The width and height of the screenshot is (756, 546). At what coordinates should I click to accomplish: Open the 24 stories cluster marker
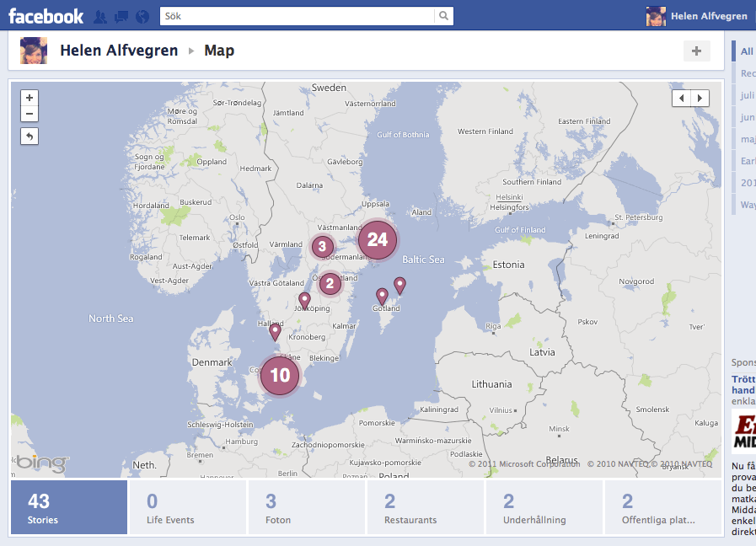pos(378,239)
